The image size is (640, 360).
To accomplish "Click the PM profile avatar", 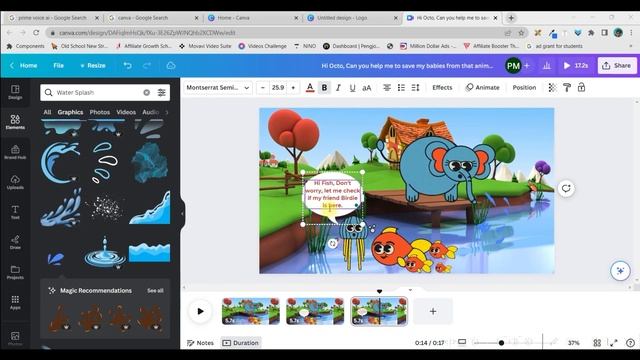I will (513, 65).
